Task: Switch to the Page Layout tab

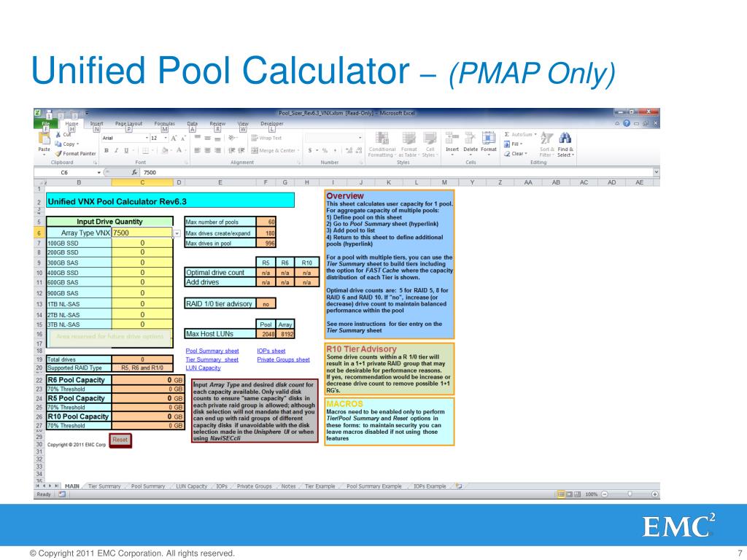Action: tap(128, 124)
